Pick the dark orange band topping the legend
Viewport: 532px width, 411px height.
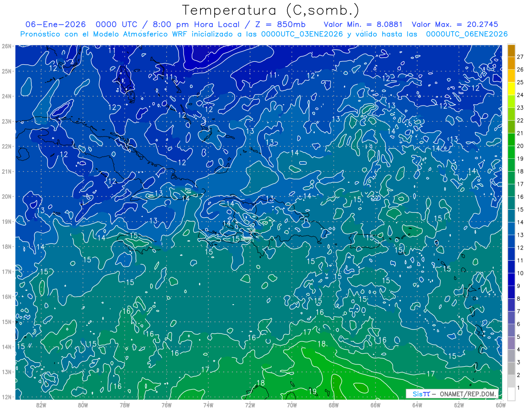coord(512,51)
